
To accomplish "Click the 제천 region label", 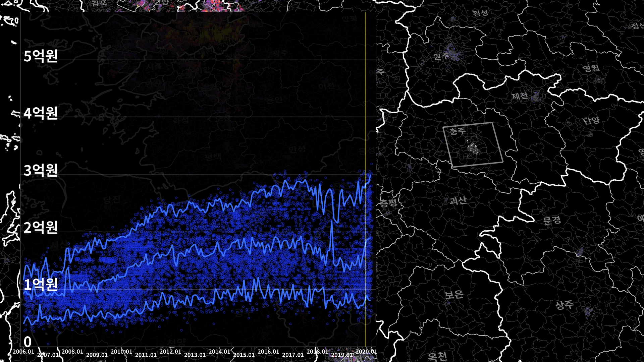I will pos(520,96).
